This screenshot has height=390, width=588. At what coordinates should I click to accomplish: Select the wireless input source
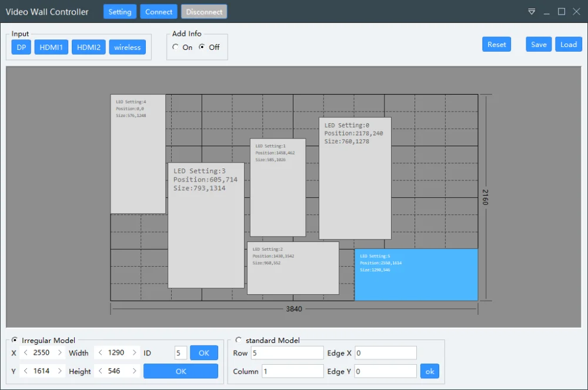(127, 47)
